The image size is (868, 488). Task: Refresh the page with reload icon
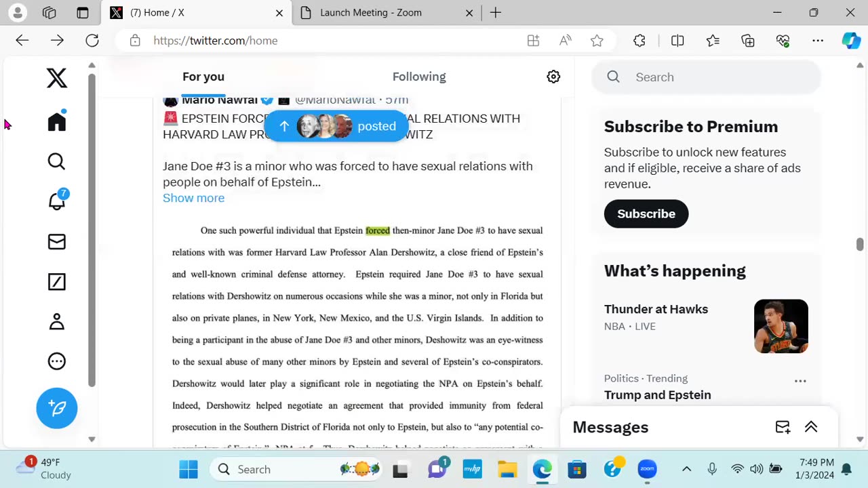point(92,41)
